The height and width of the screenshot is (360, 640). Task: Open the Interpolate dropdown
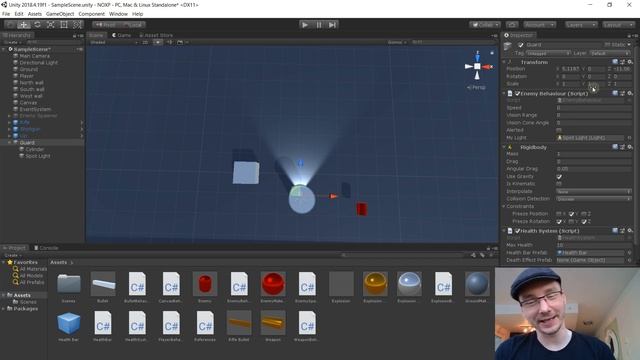point(594,191)
